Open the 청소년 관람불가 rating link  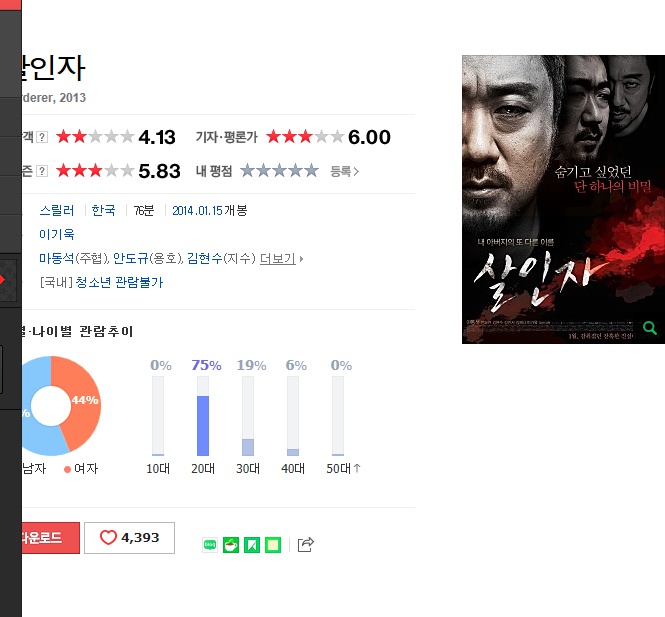click(x=119, y=282)
